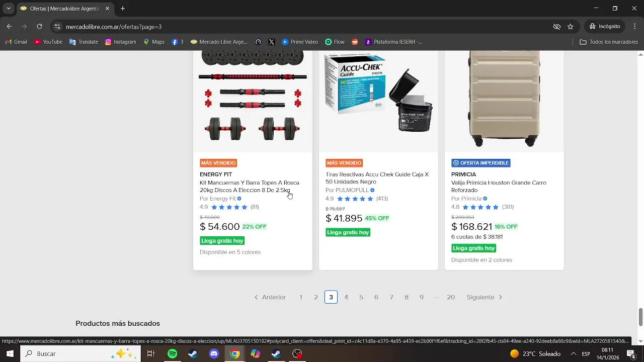Viewport: 644px width, 362px height.
Task: Bookmark this page with the star icon
Action: click(570, 27)
